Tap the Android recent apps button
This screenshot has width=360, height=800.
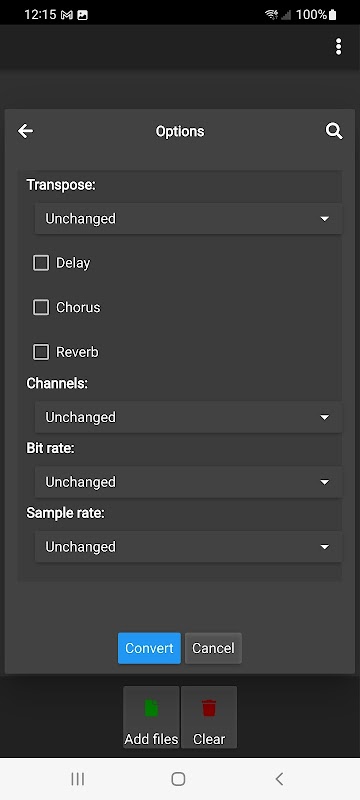tap(78, 779)
